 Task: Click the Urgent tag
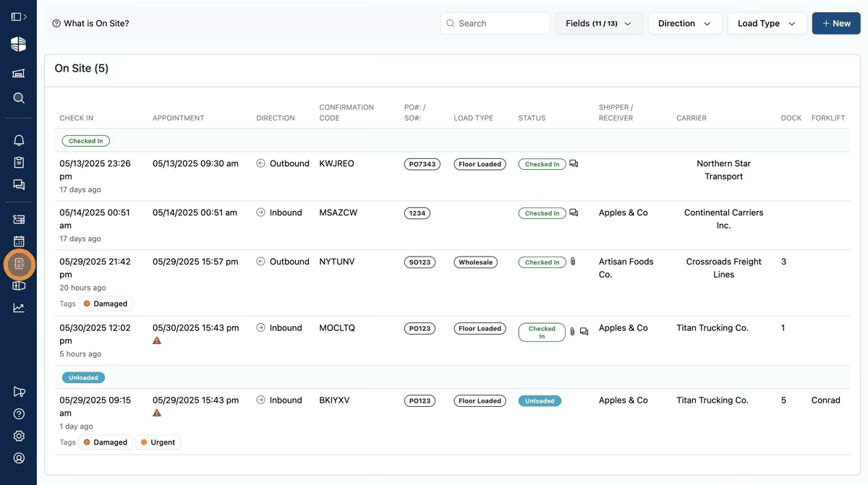(x=158, y=442)
